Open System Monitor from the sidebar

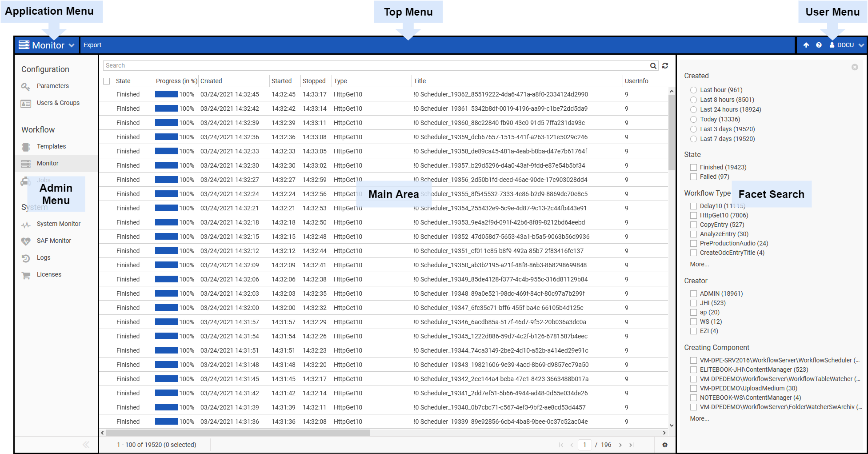click(58, 224)
